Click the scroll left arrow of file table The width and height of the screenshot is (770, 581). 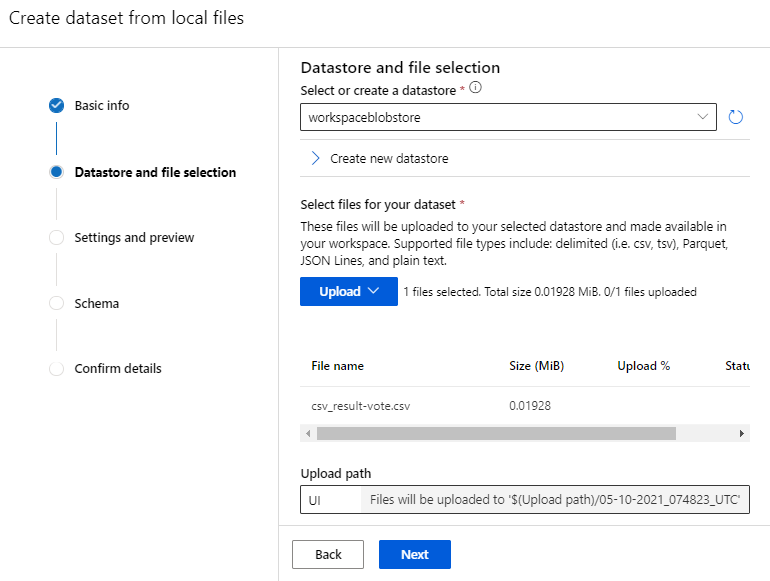point(308,433)
